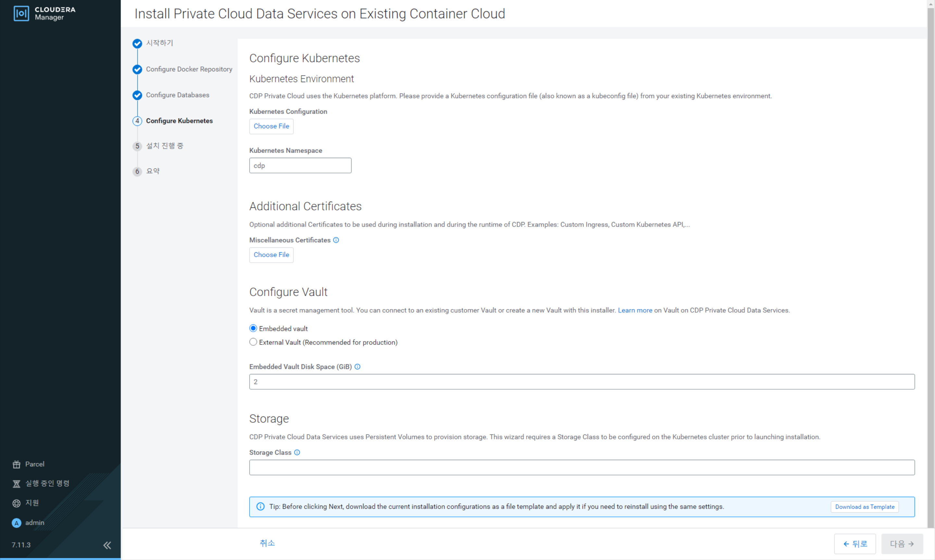The height and width of the screenshot is (560, 935).
Task: Go to Configure Databases step
Action: pos(177,95)
